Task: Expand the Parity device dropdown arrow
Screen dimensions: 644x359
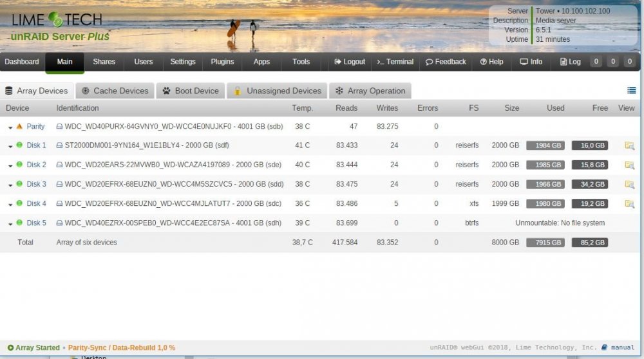Action: [10, 127]
